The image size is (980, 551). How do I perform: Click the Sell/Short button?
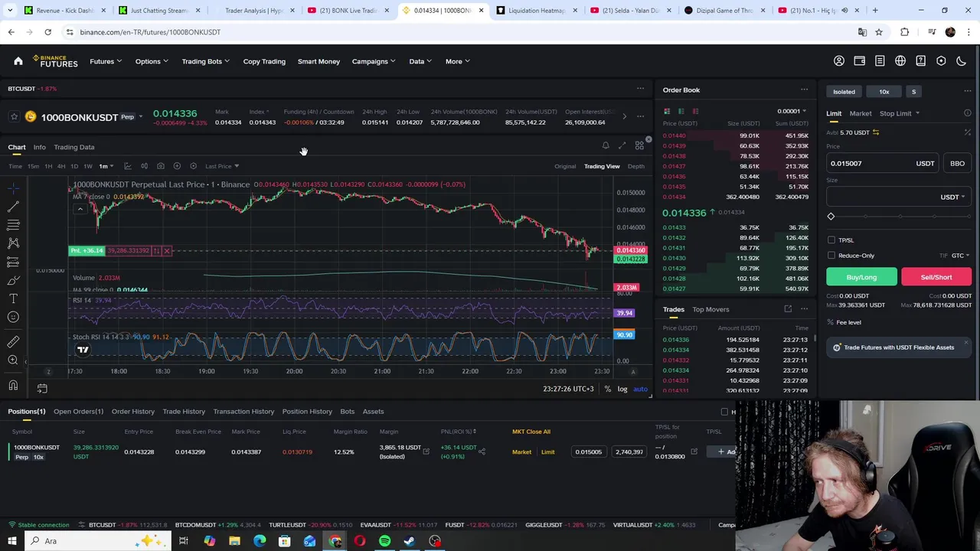pos(936,277)
